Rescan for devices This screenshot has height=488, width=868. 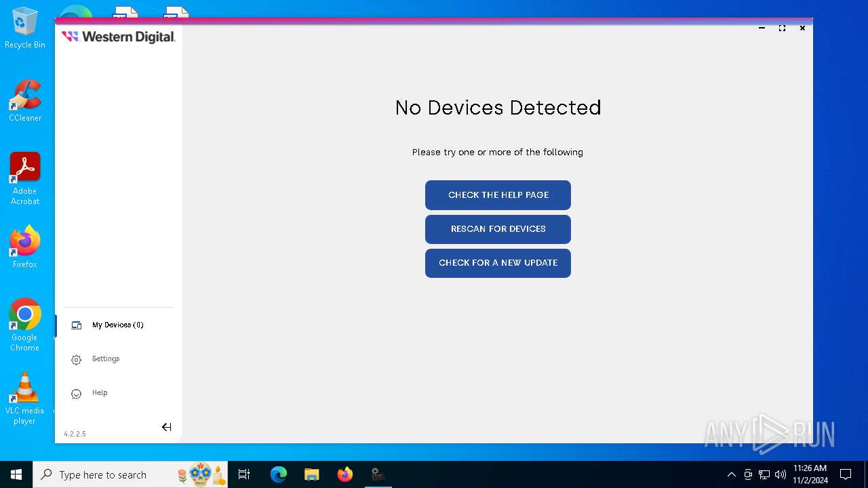coord(498,229)
